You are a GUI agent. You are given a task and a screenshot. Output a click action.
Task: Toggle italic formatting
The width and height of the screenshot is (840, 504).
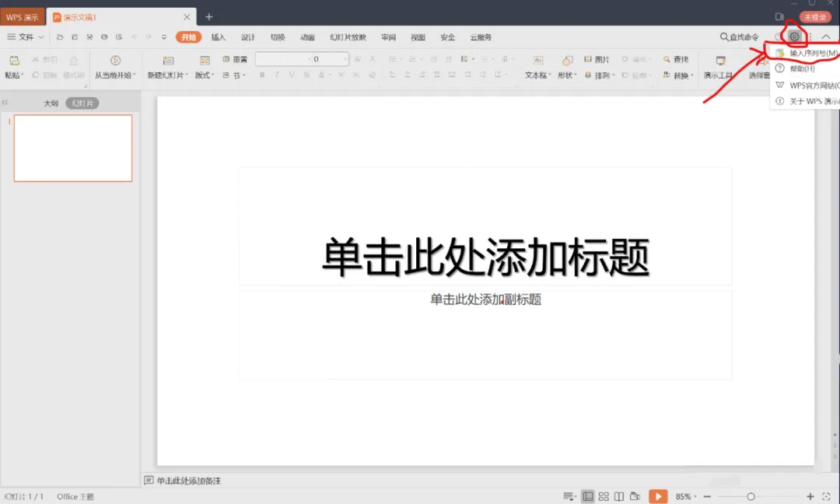(277, 75)
